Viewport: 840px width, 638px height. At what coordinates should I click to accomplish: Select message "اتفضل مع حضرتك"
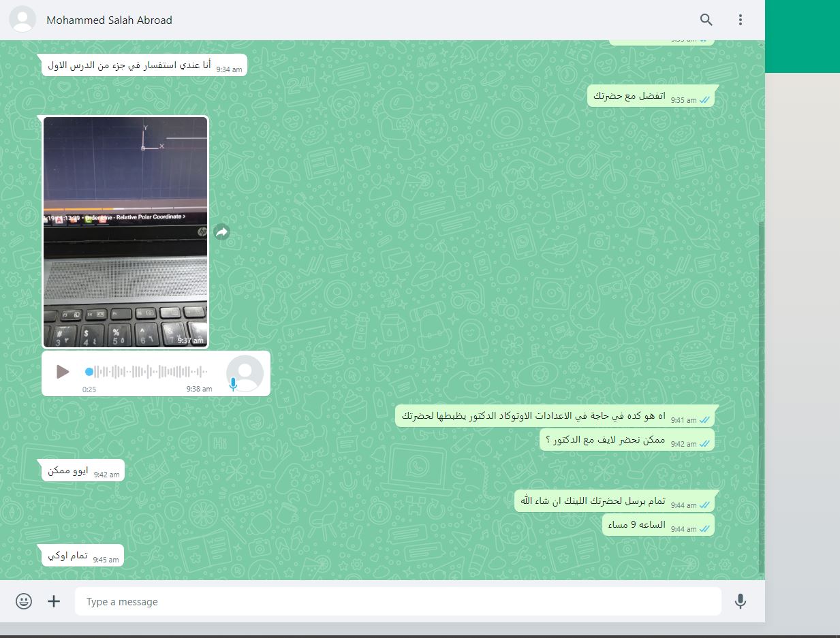click(651, 95)
